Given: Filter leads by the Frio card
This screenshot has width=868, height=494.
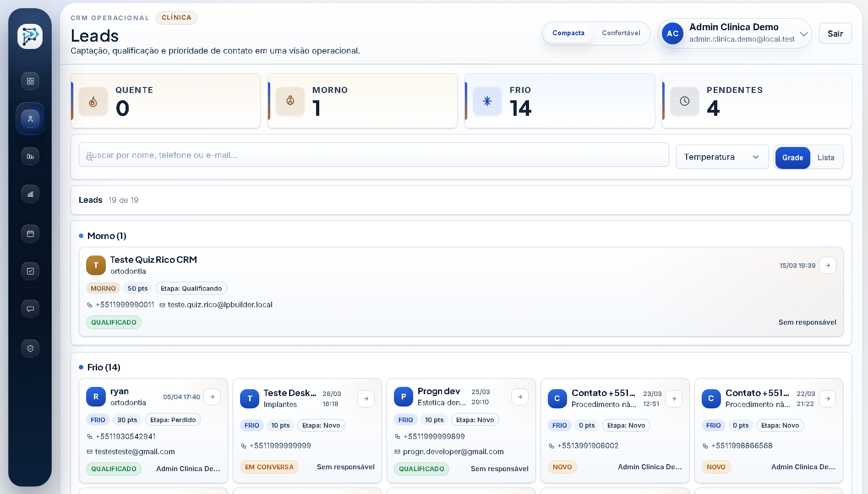Looking at the screenshot, I should (559, 101).
